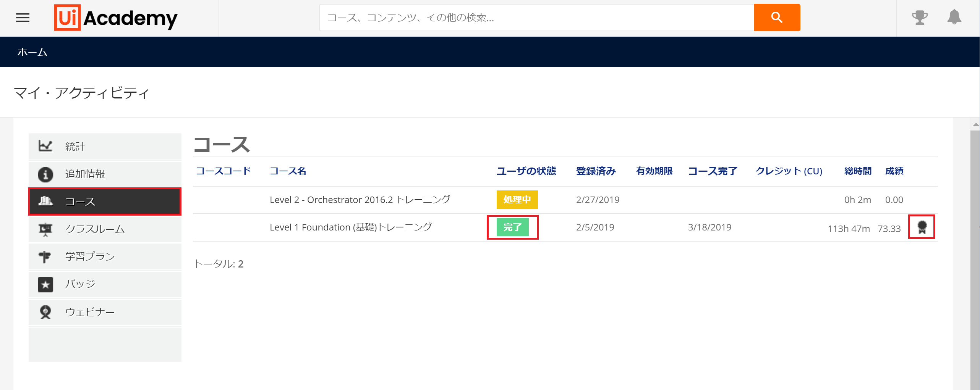
Task: Click the info icon beside 追加情報
Action: click(x=45, y=174)
